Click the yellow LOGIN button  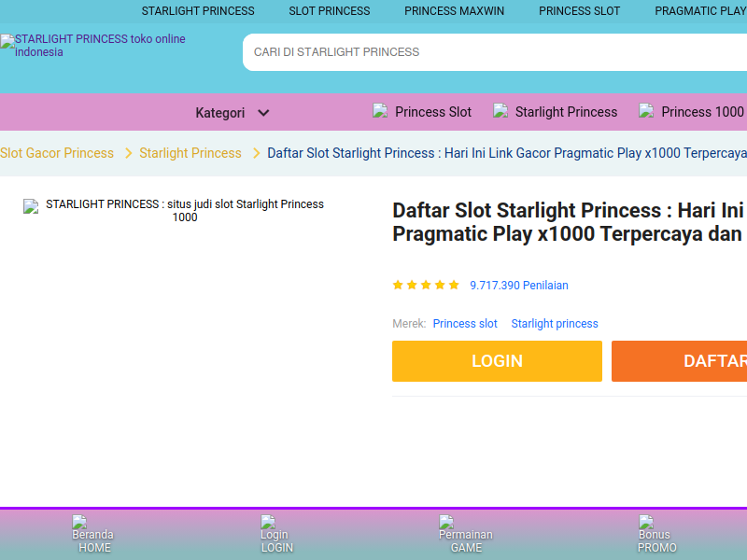click(497, 361)
